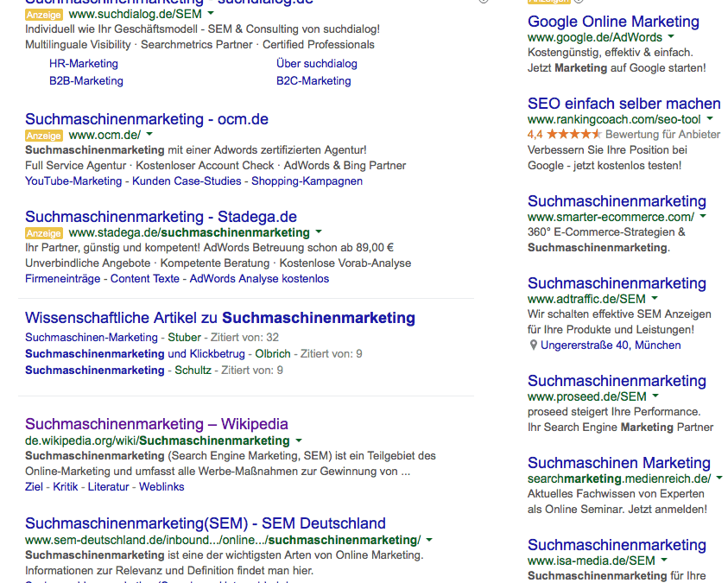Click the Anzeige badge beside www.stadega.de
728x583 pixels.
pyautogui.click(x=44, y=233)
